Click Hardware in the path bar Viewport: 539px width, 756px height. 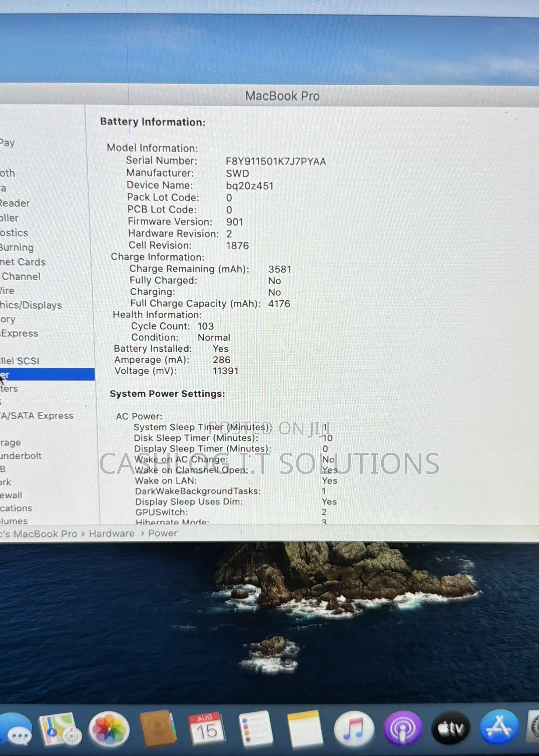pos(112,533)
